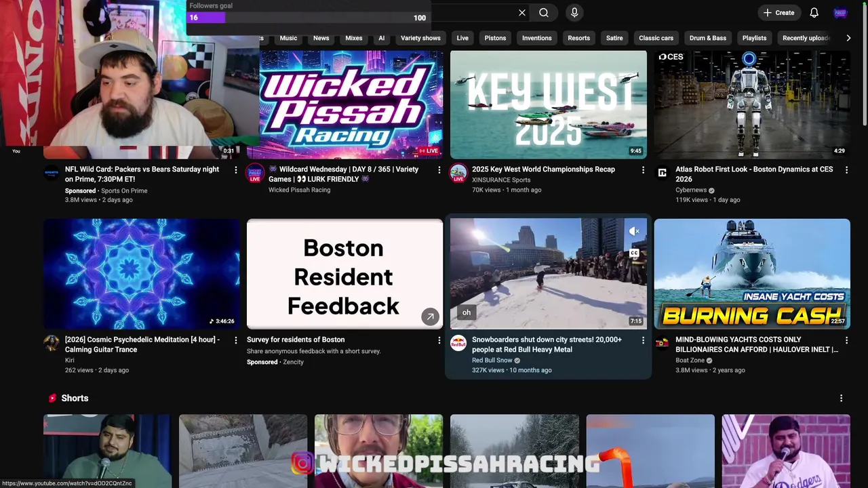Open the Boston Resident Feedback ad thumbnail

345,274
